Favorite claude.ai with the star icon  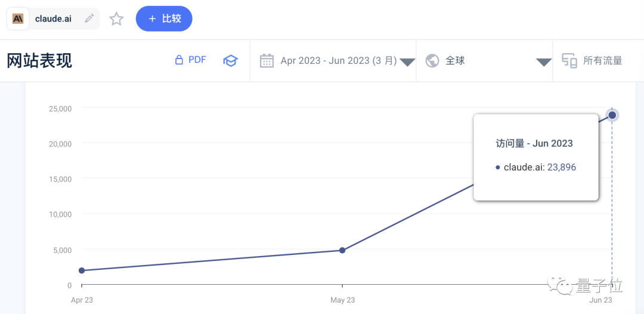tap(117, 19)
